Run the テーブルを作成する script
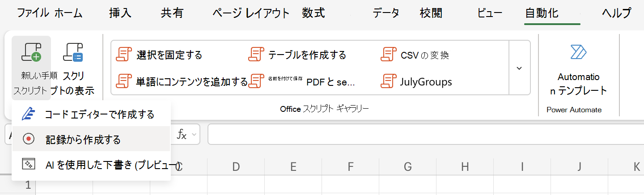The height and width of the screenshot is (195, 644). pos(307,55)
